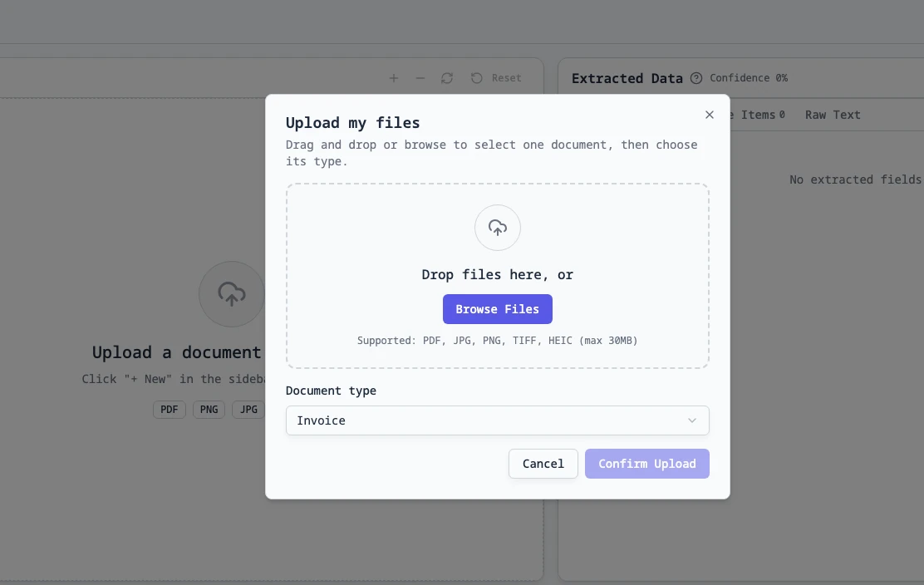Switch to the Line Items tab
This screenshot has width=924, height=585.
(756, 115)
